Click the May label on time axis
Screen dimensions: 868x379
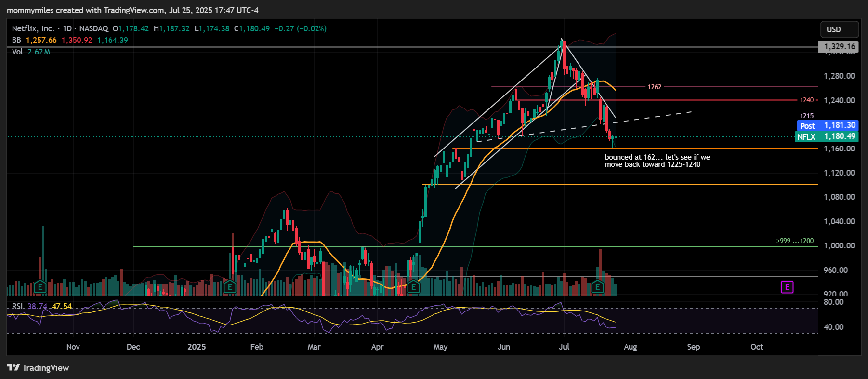440,347
